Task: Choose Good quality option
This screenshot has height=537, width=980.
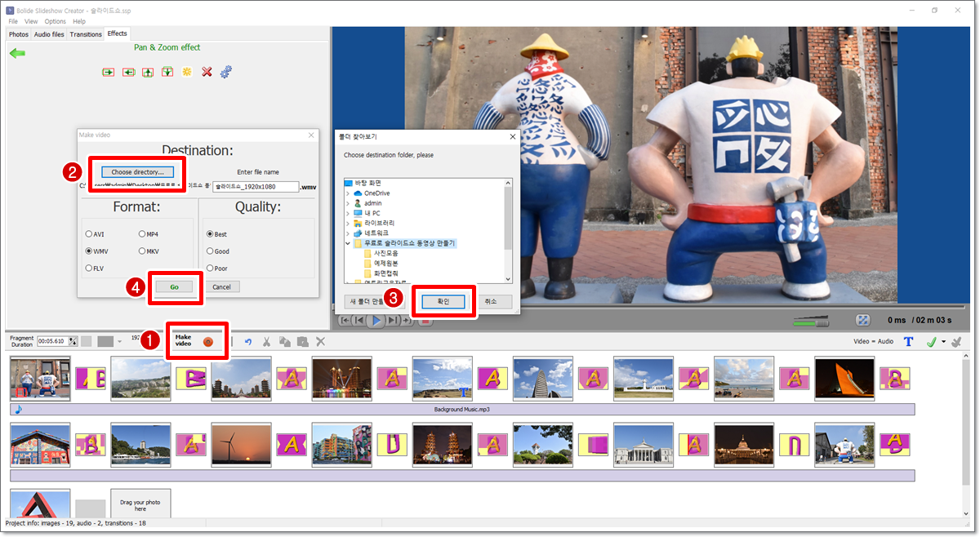Action: pos(210,251)
